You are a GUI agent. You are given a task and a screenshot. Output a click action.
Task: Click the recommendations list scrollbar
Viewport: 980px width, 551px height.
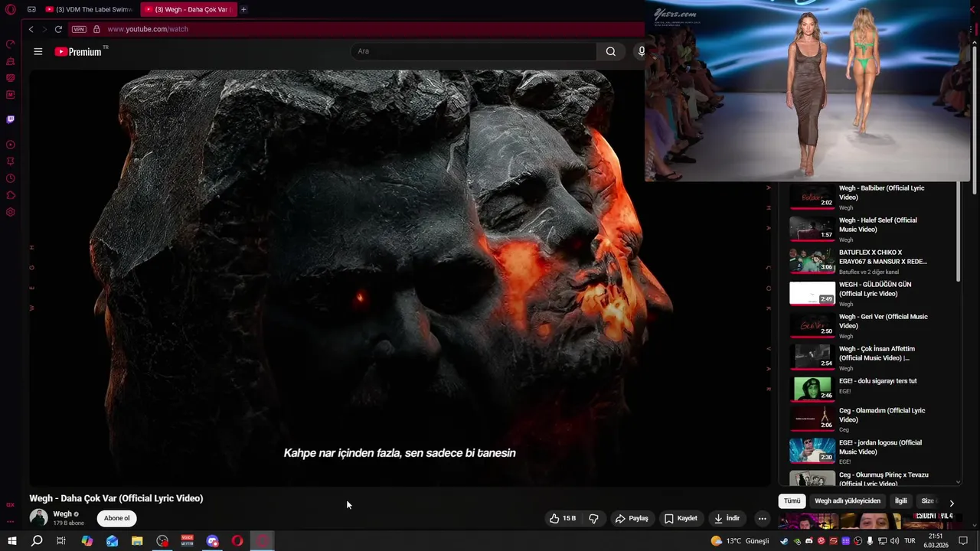point(959,232)
